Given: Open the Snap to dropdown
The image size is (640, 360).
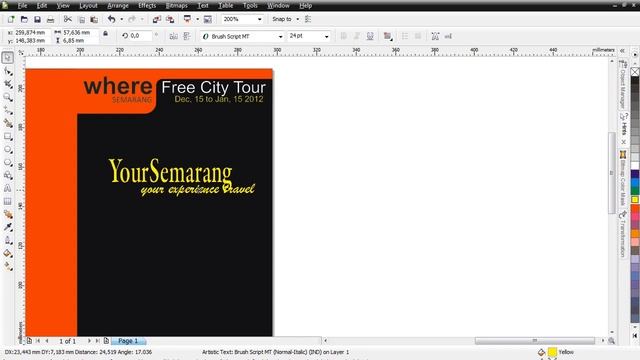Looking at the screenshot, I should coord(298,19).
